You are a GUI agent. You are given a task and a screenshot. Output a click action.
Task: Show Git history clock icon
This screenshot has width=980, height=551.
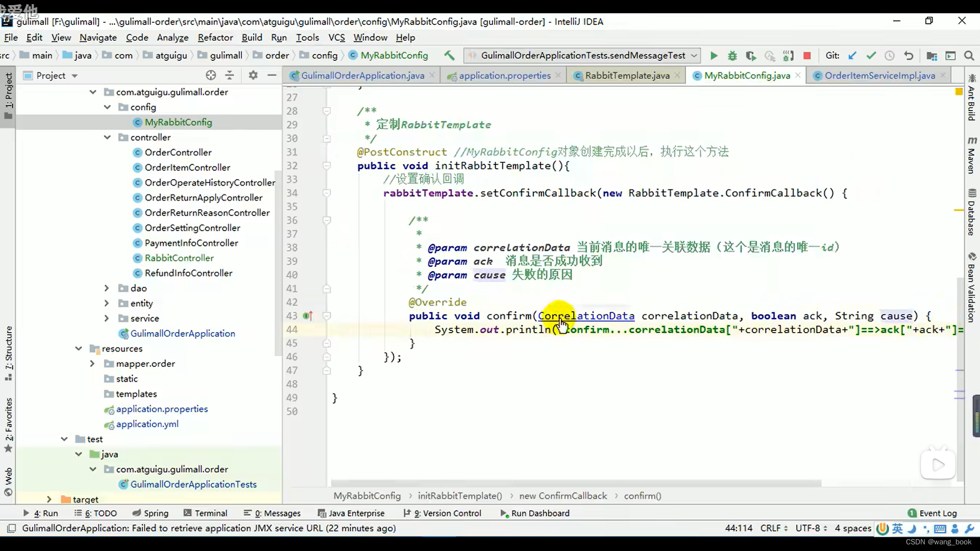point(889,56)
